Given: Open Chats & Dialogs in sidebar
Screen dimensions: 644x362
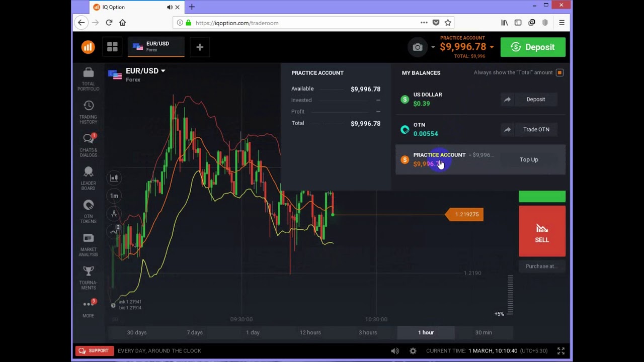Looking at the screenshot, I should (x=88, y=145).
